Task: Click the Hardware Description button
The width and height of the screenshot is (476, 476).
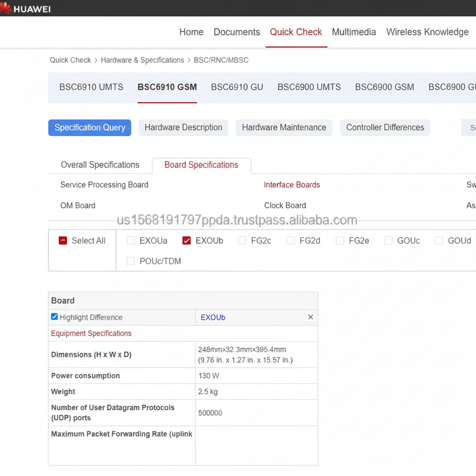Action: [183, 127]
